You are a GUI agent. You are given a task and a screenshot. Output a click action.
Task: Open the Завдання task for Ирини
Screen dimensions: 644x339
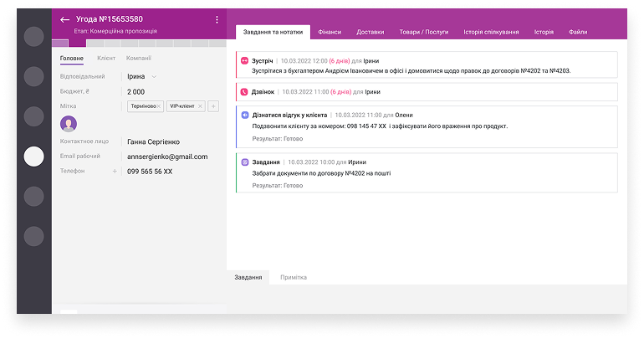[266, 162]
